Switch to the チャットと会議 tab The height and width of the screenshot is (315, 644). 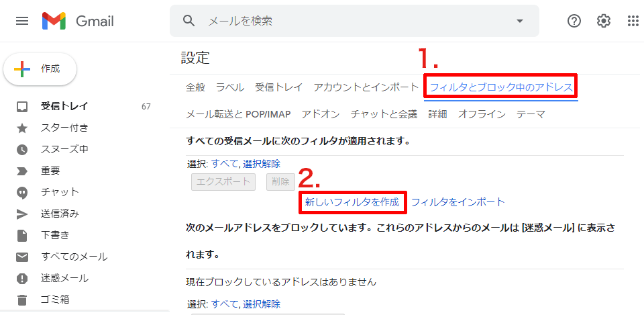pos(384,114)
